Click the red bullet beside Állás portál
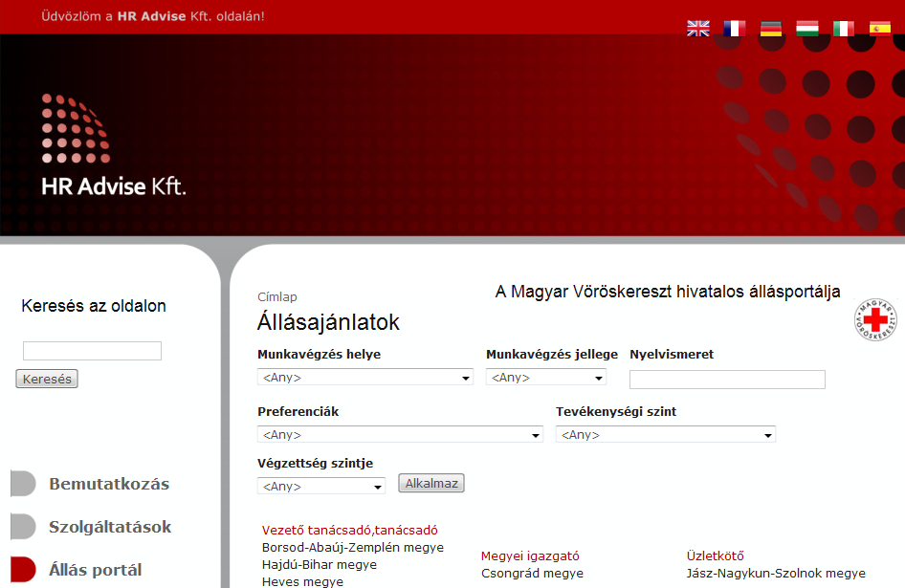The image size is (905, 588). point(23,569)
